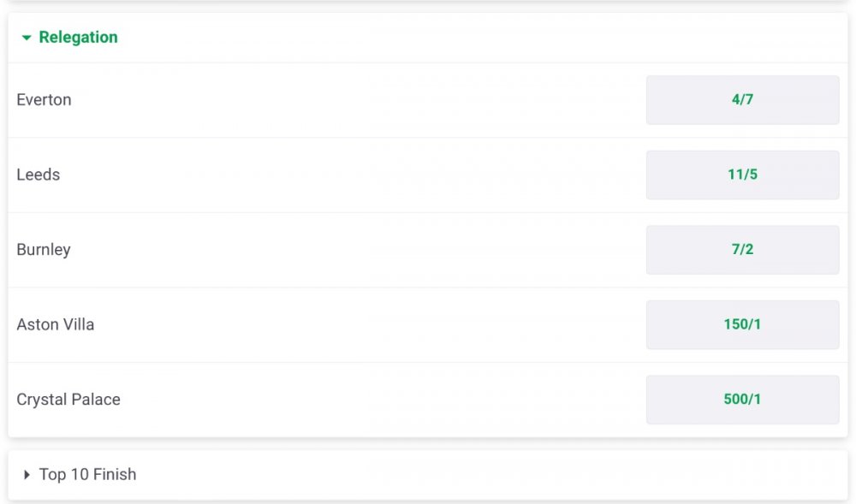Select Everton 4/7 odds button
856x504 pixels.
point(742,100)
